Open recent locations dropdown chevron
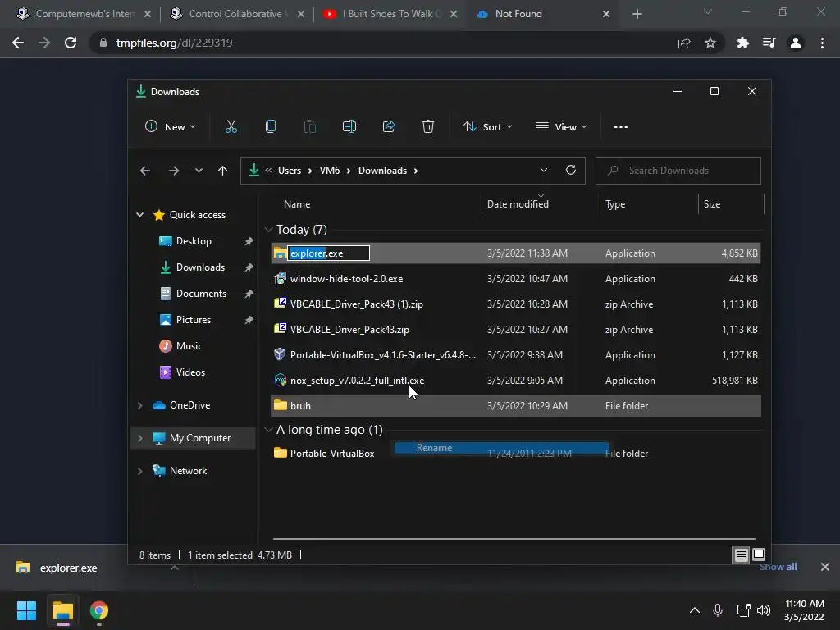 click(199, 171)
